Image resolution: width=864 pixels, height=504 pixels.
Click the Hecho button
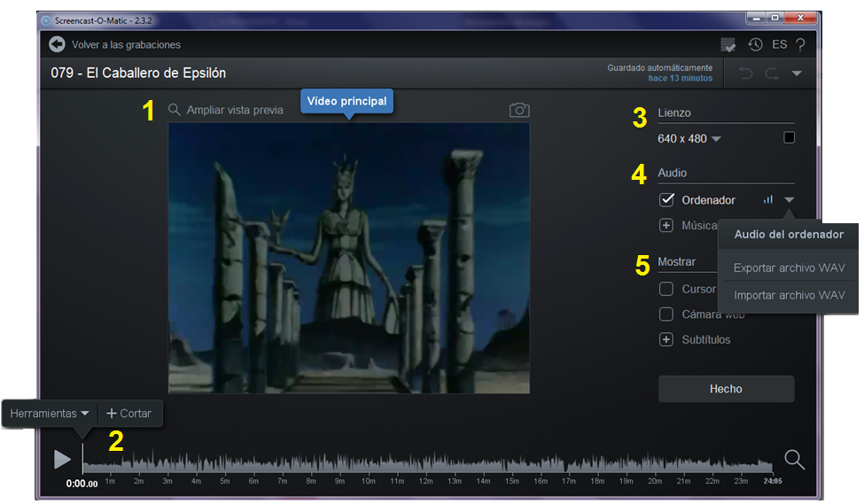coord(727,389)
